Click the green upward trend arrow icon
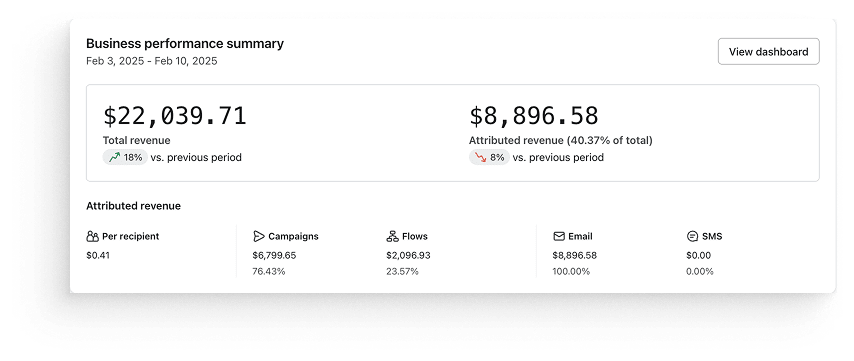Image resolution: width=854 pixels, height=361 pixels. tap(114, 157)
